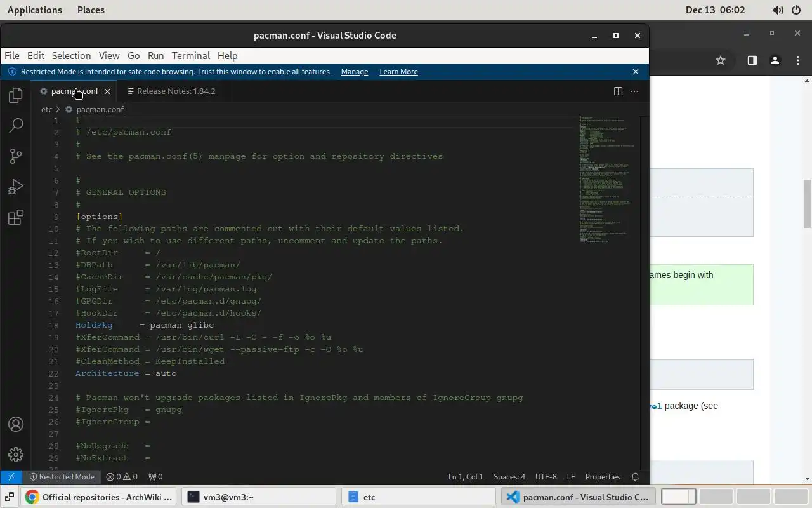Open the browser profile icon
Image resolution: width=812 pixels, height=508 pixels.
[775, 60]
